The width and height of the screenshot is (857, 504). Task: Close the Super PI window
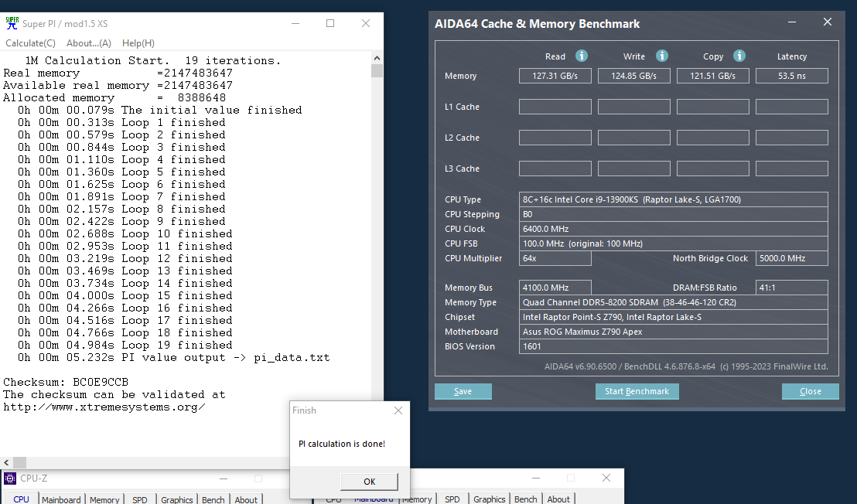coord(366,23)
